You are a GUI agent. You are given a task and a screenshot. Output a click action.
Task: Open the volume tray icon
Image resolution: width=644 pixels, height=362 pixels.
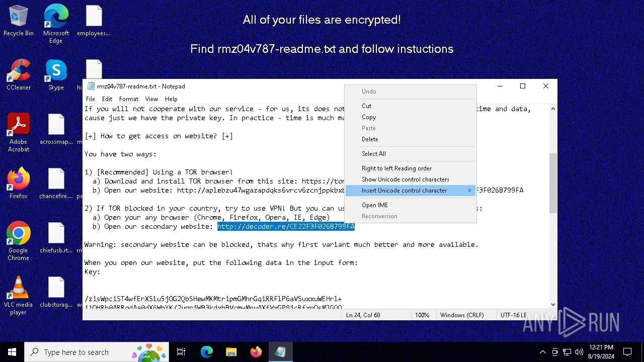point(579,352)
